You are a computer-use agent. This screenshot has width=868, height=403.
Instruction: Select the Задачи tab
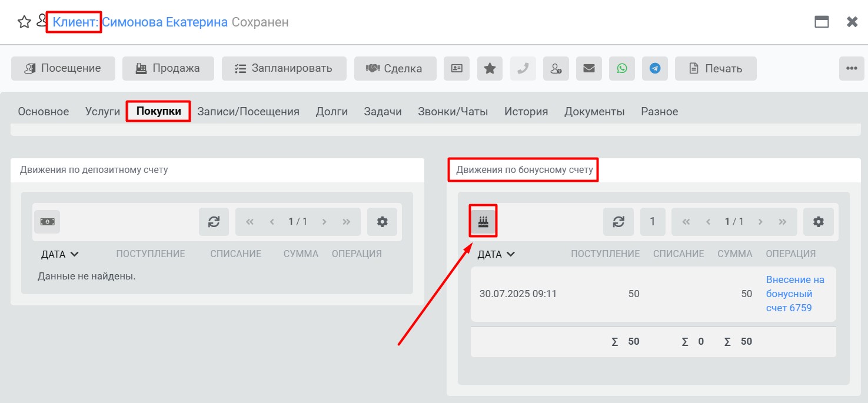click(383, 111)
